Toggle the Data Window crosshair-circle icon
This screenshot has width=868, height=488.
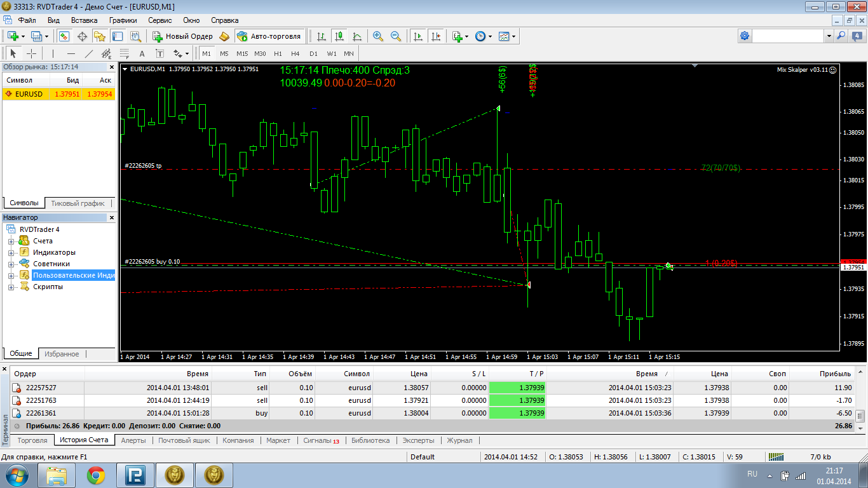coord(82,36)
